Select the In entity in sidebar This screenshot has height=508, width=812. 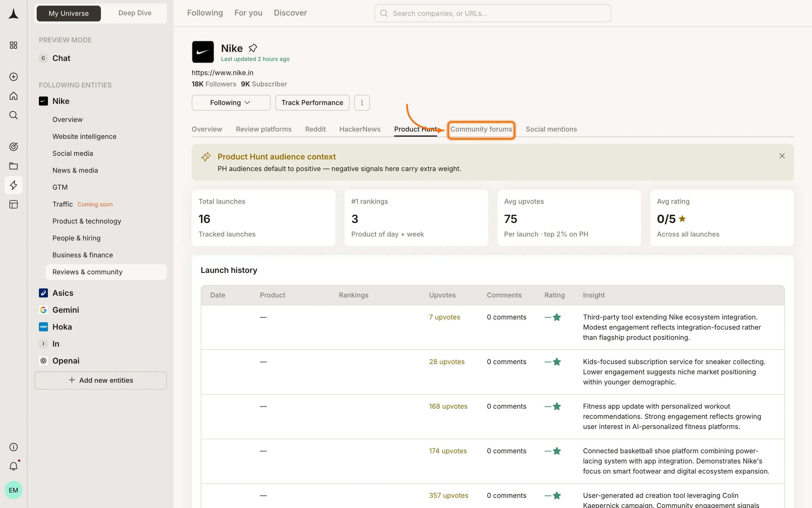(56, 344)
